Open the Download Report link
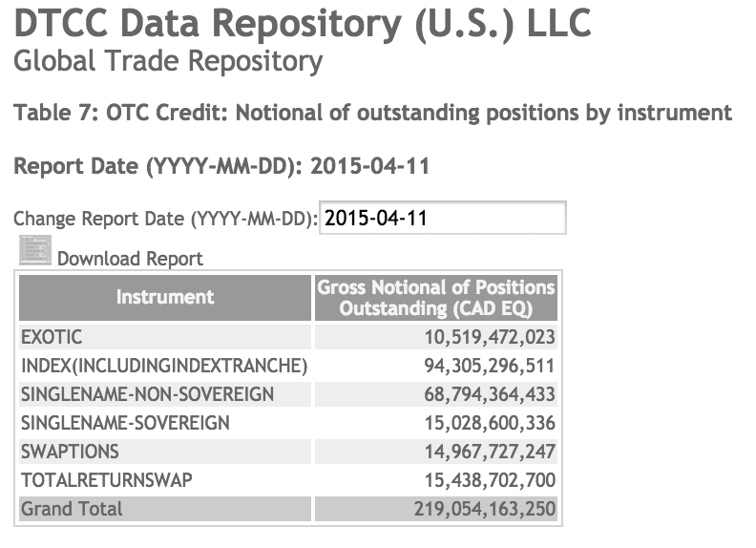This screenshot has width=756, height=548. coord(130,259)
